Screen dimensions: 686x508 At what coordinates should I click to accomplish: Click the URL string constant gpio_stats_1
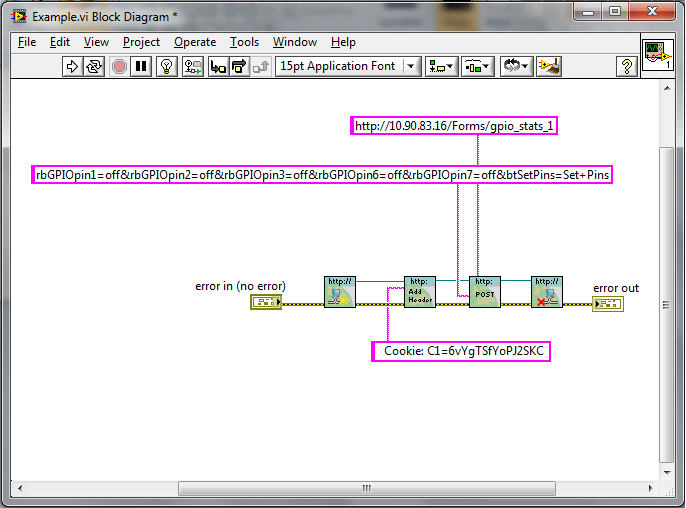click(454, 126)
